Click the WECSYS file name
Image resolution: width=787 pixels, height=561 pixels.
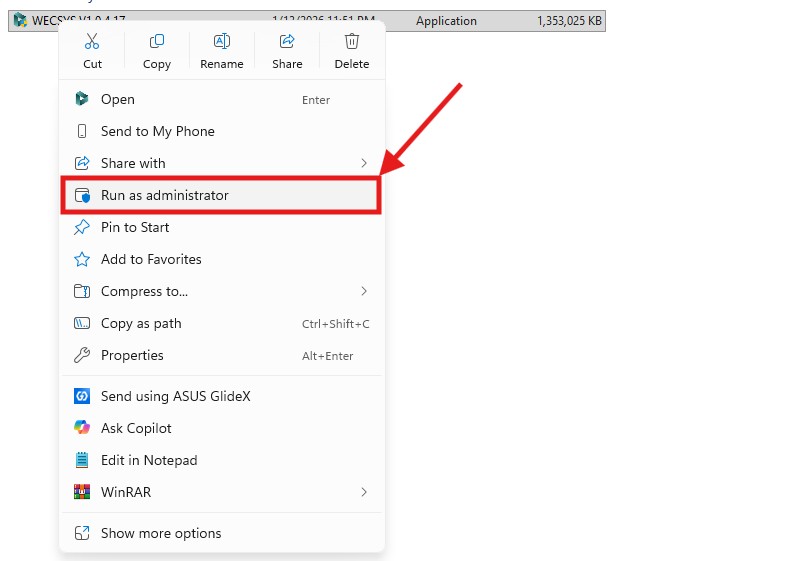79,20
